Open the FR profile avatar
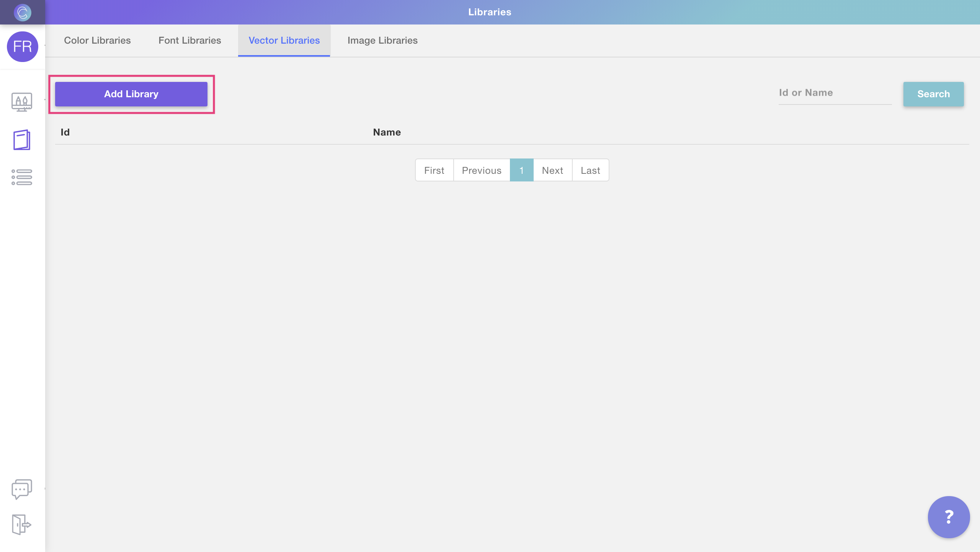Screen dimensions: 980x552 tap(22, 47)
